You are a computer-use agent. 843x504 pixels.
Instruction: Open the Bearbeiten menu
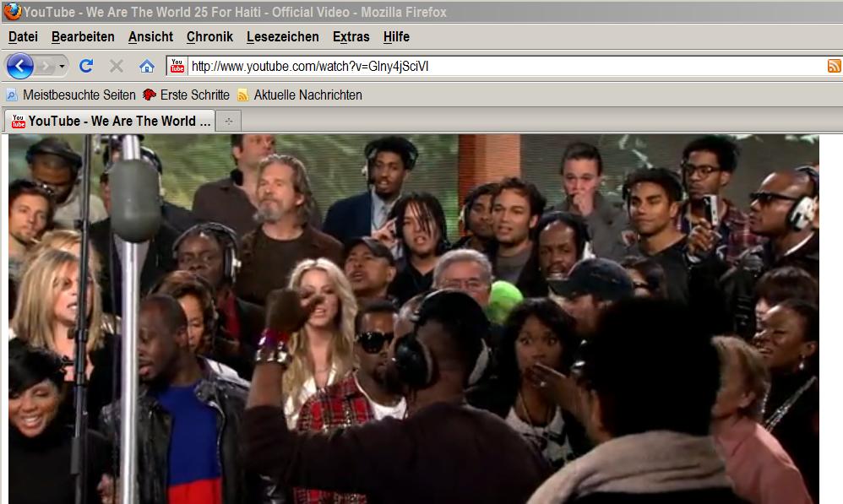[83, 37]
